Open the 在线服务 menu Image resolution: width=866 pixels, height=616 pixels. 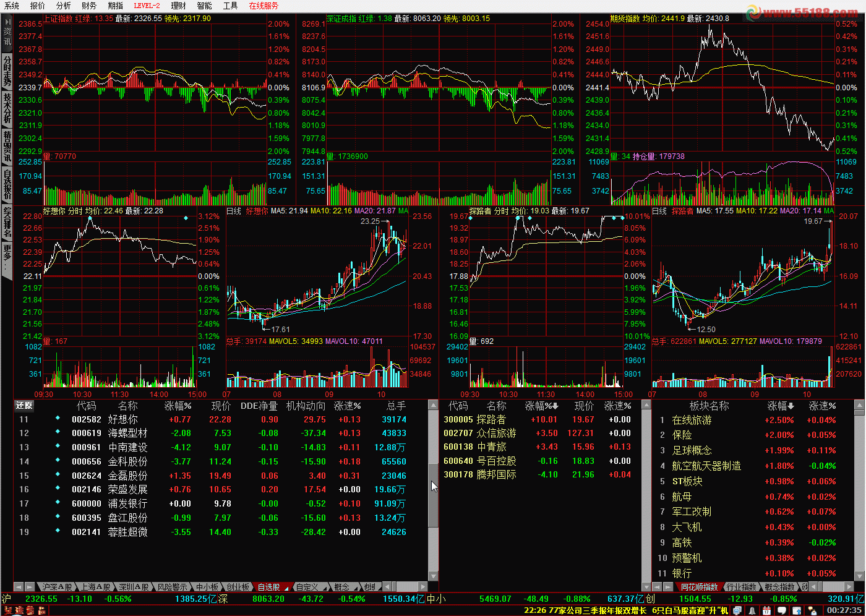264,6
